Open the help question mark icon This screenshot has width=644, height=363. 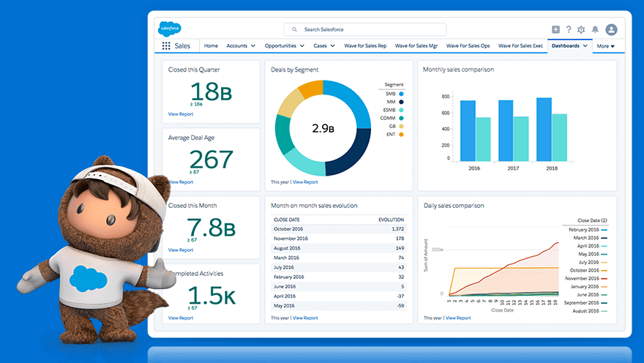pyautogui.click(x=569, y=29)
